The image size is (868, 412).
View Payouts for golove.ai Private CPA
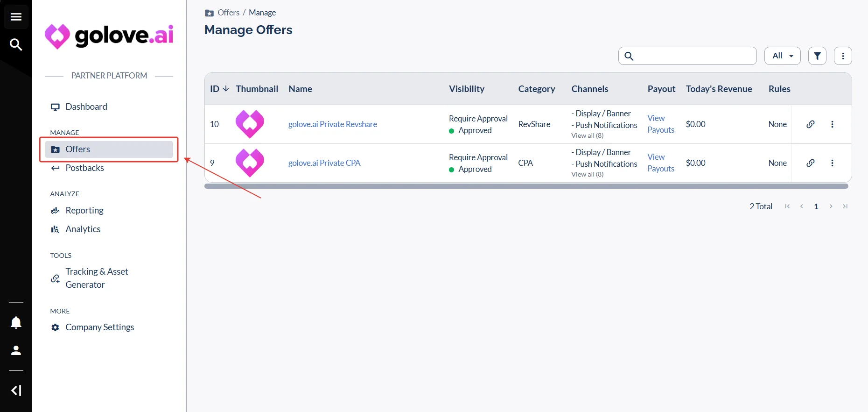661,163
